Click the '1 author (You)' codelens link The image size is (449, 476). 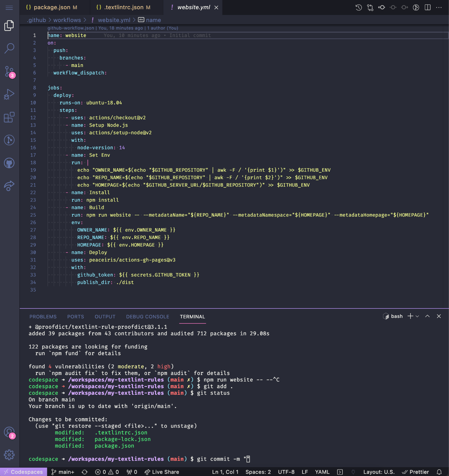[x=163, y=28]
